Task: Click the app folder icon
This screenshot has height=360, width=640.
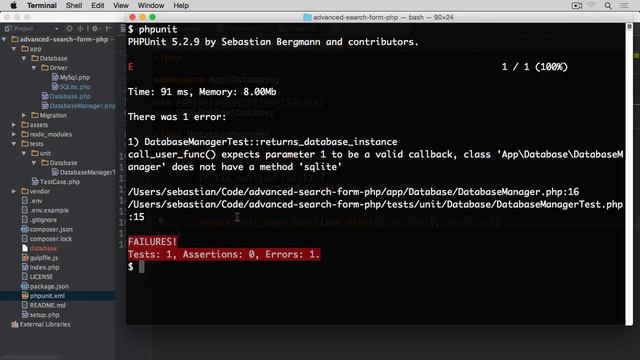Action: point(25,49)
